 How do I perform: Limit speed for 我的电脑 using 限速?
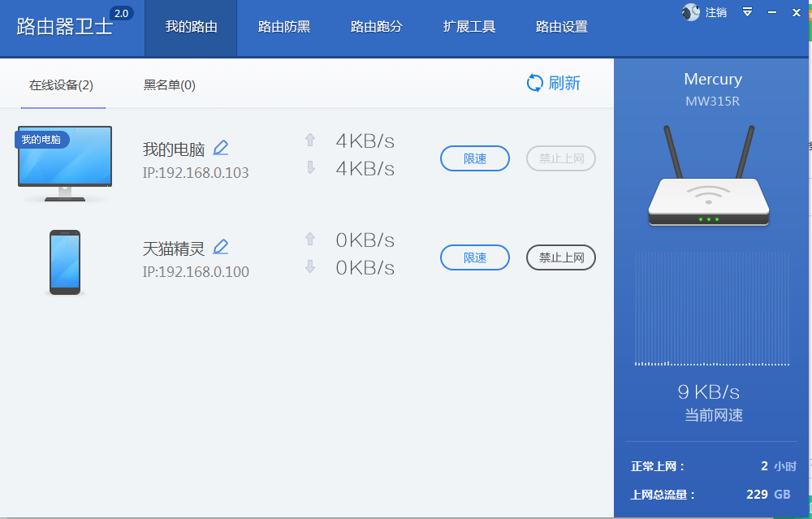pos(474,158)
